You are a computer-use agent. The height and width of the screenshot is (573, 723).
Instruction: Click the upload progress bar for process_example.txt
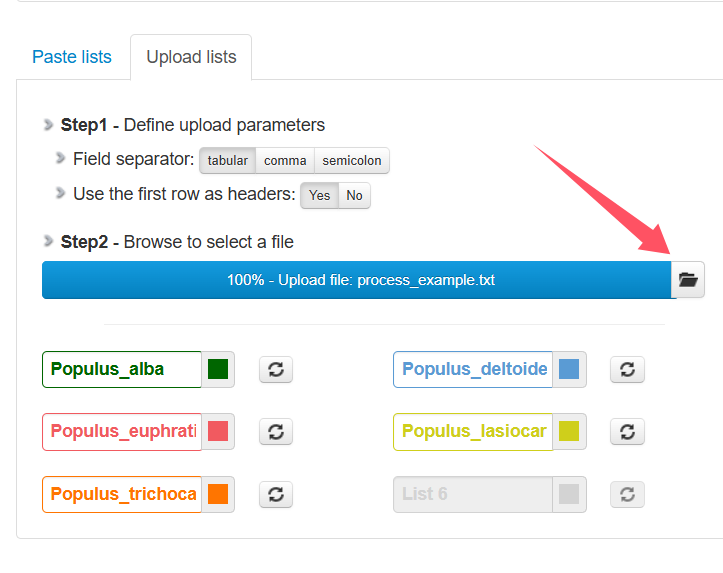click(357, 280)
